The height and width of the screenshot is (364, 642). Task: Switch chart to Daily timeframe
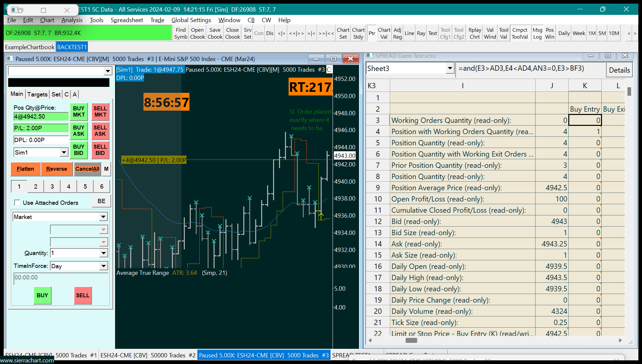point(564,33)
